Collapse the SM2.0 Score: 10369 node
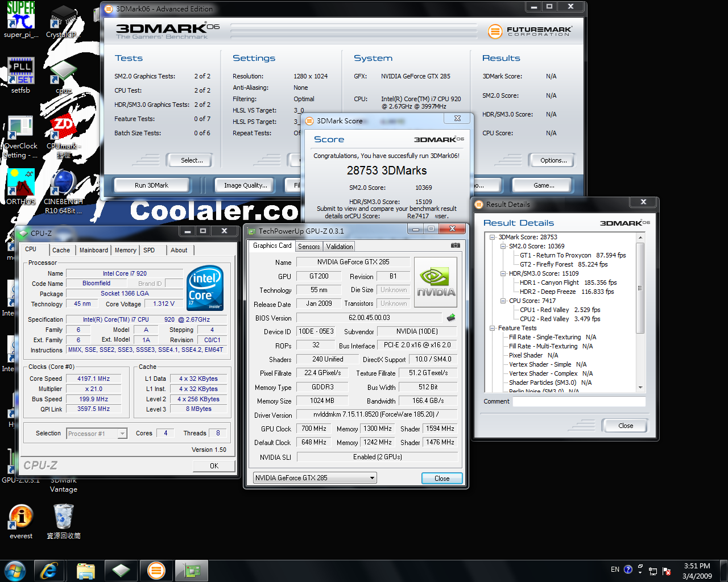728x582 pixels. pos(503,246)
